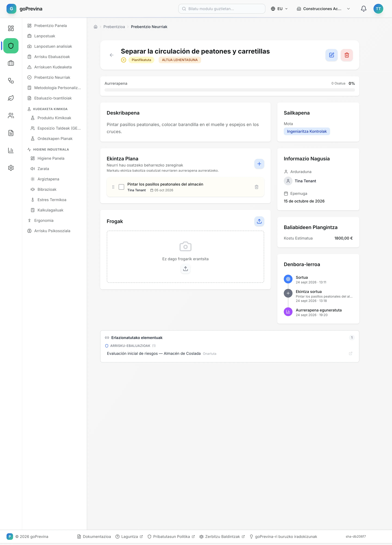Add action with plus button in Ekintza Plana
The image size is (392, 545).
coord(259,164)
